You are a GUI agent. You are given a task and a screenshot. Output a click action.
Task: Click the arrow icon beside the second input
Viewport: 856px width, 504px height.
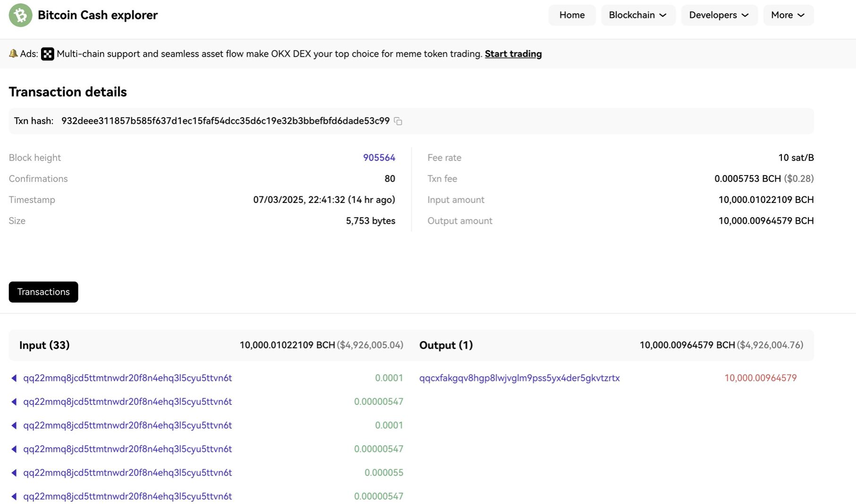pyautogui.click(x=14, y=402)
